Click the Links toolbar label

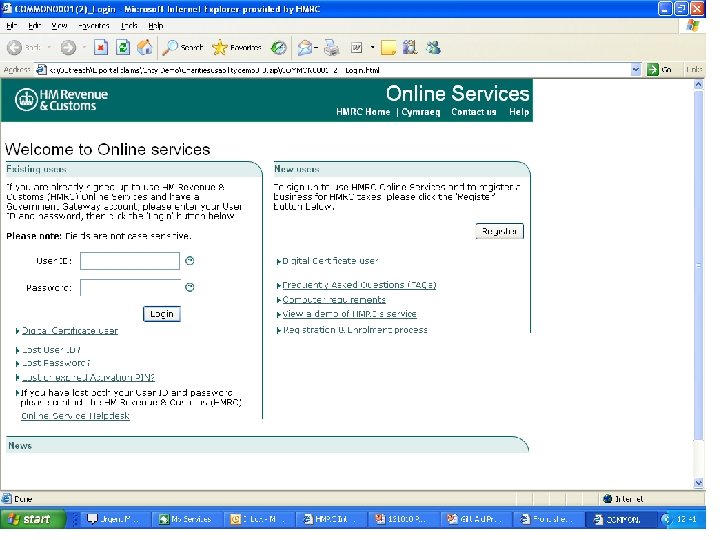(694, 70)
